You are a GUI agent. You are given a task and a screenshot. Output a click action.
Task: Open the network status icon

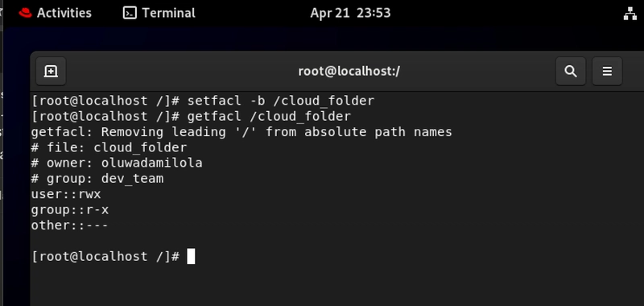point(630,13)
